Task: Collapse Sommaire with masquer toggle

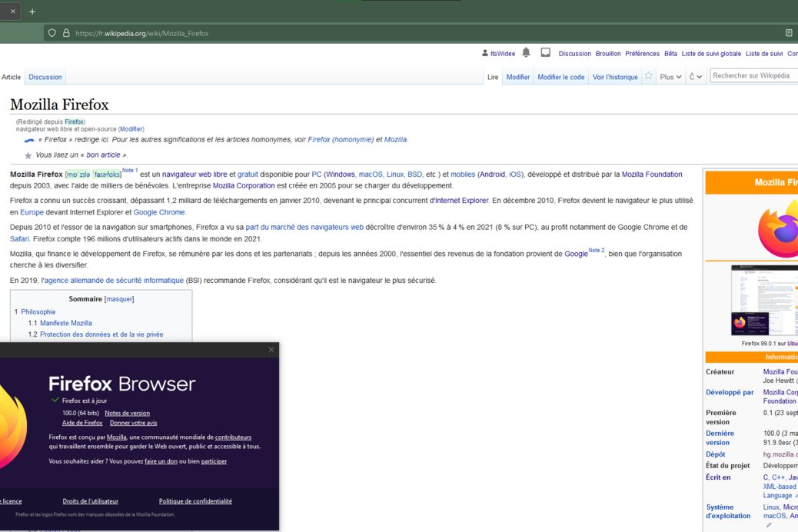Action: (119, 299)
